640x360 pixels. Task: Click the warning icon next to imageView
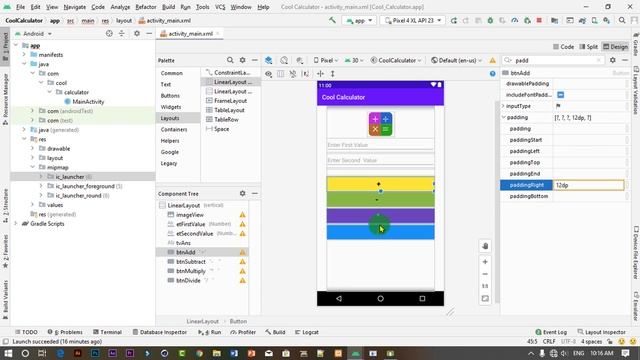pos(242,215)
